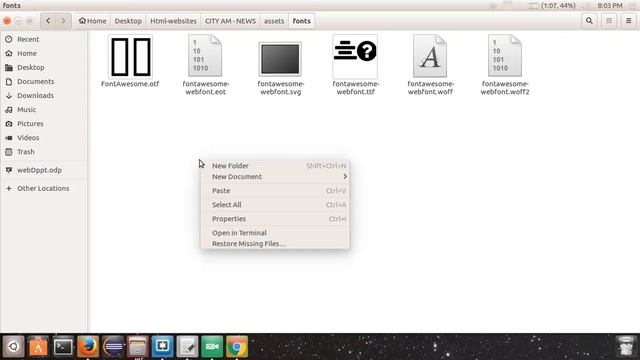Switch to Files manager in the dock
The height and width of the screenshot is (360, 640).
pyautogui.click(x=138, y=347)
